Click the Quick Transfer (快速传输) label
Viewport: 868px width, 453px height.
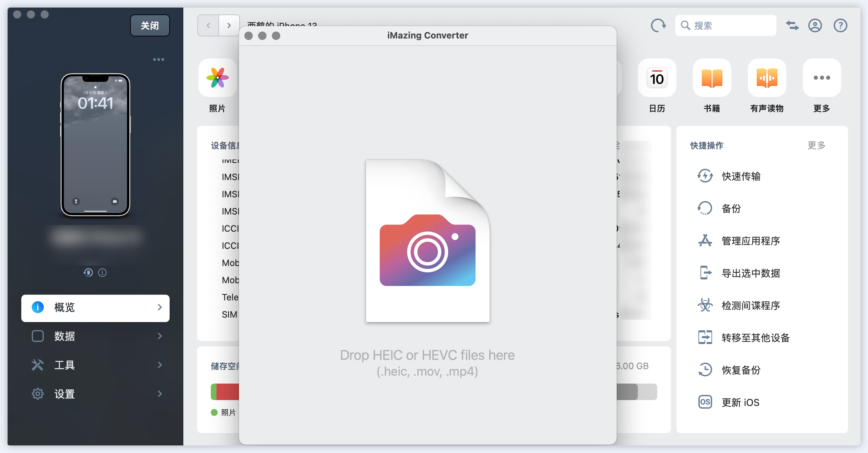click(741, 176)
